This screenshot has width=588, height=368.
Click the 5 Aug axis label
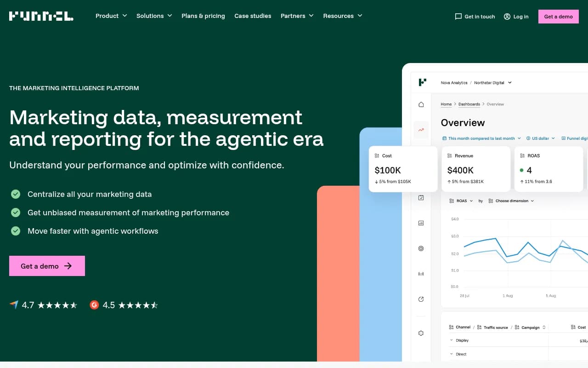551,296
